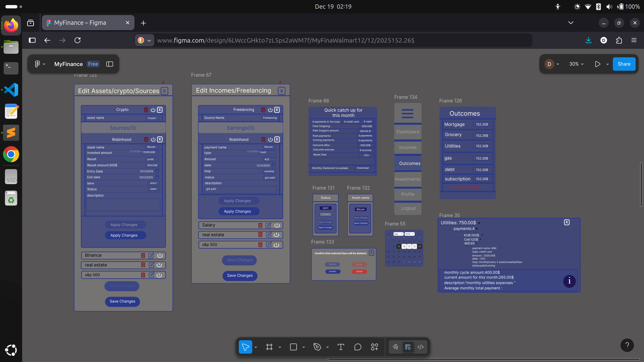Select the Rectangle shape tool
Image resolution: width=644 pixels, height=362 pixels.
[293, 347]
